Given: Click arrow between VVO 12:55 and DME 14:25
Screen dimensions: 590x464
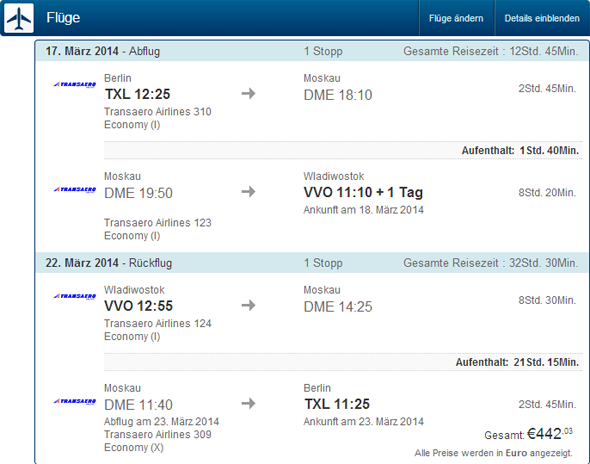Looking at the screenshot, I should [248, 305].
